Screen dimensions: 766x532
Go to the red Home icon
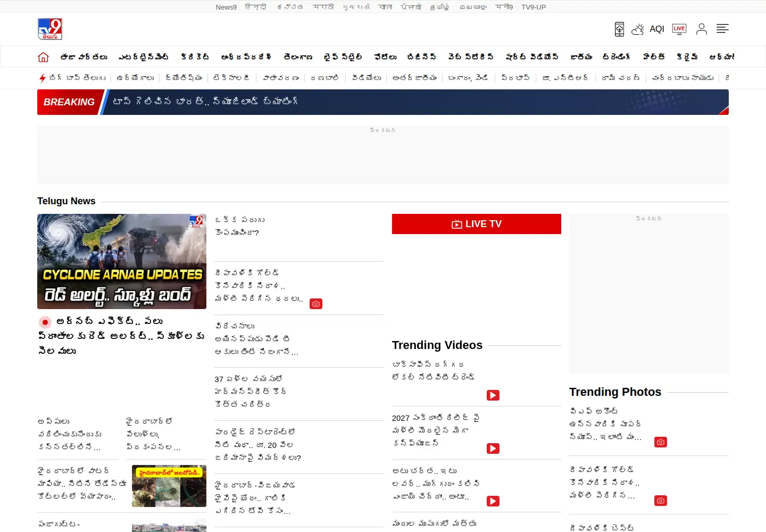pos(43,57)
